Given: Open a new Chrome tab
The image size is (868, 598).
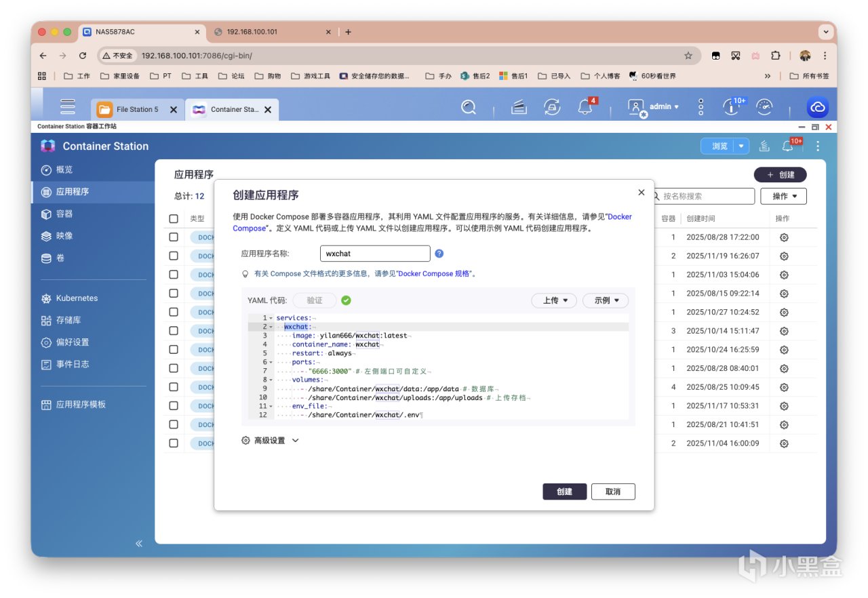Looking at the screenshot, I should (x=348, y=32).
